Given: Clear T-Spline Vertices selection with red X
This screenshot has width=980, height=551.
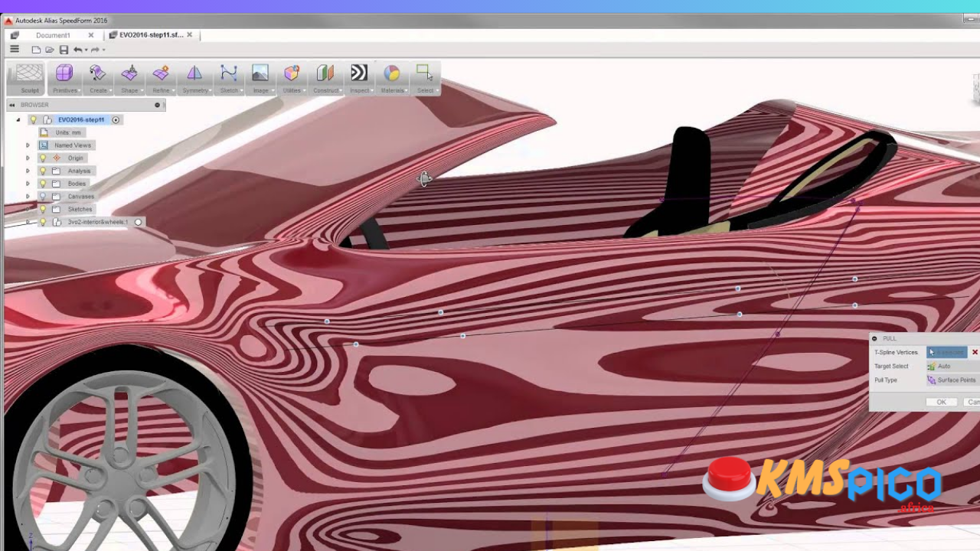Looking at the screenshot, I should pos(975,352).
